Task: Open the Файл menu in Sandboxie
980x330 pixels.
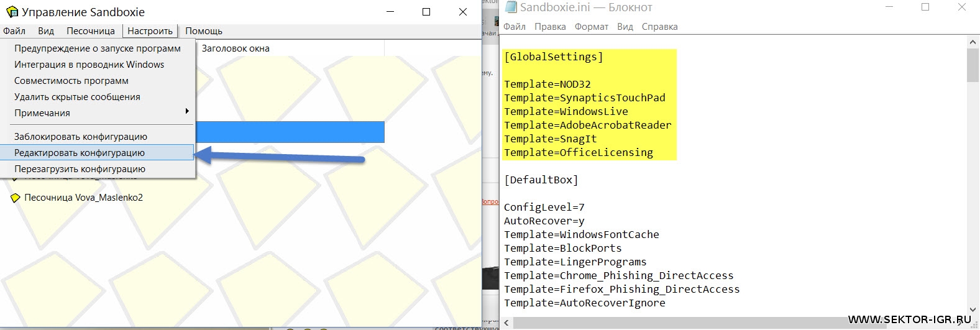Action: click(x=14, y=30)
